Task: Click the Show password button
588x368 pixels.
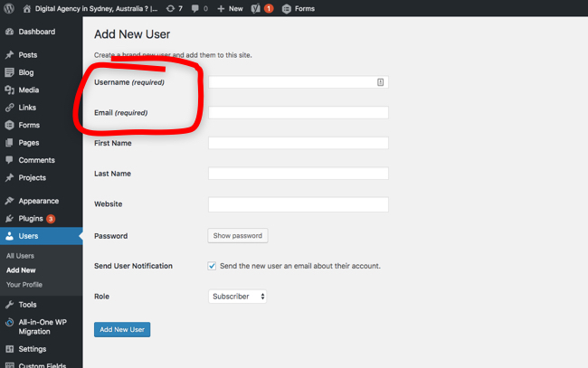Action: click(x=238, y=236)
